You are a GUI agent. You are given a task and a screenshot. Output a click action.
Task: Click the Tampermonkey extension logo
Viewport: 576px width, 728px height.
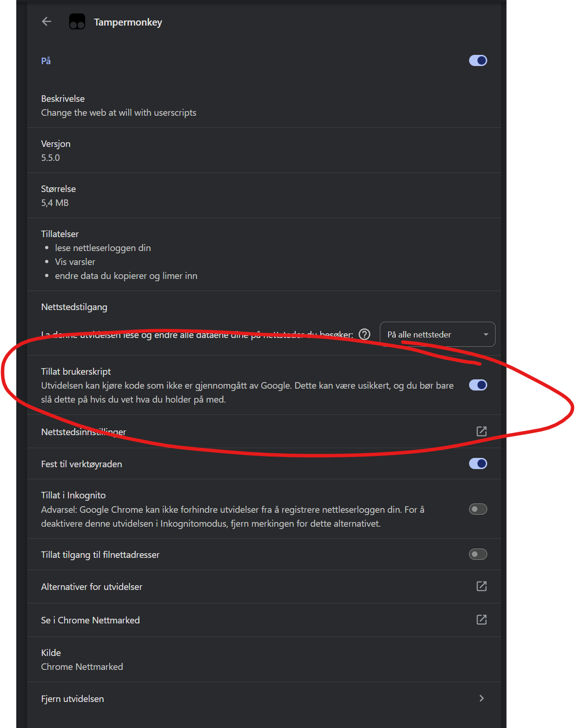tap(77, 21)
